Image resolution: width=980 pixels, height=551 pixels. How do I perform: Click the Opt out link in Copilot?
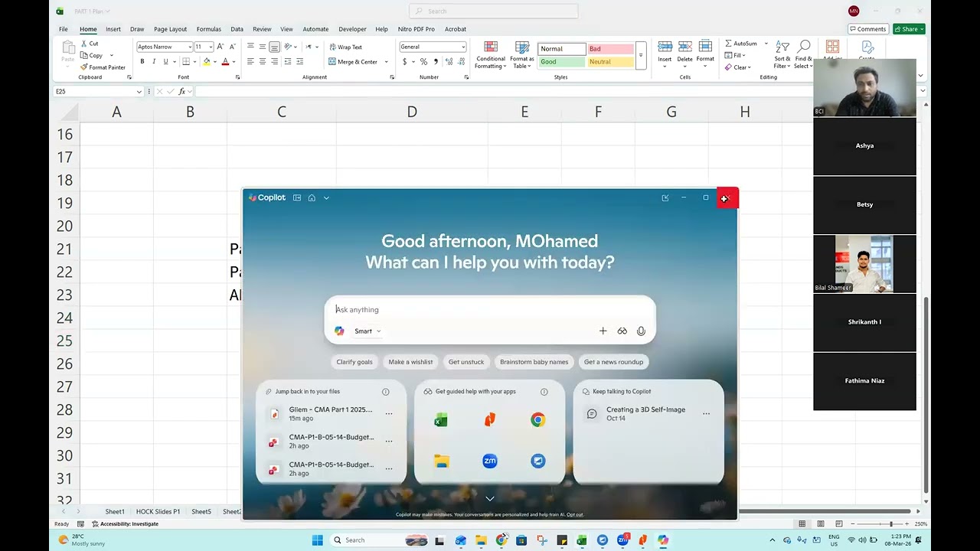click(575, 515)
